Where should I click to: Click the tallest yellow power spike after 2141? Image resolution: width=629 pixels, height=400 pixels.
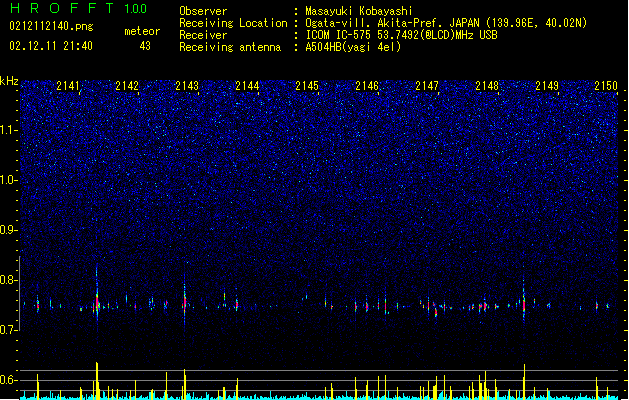click(x=97, y=380)
